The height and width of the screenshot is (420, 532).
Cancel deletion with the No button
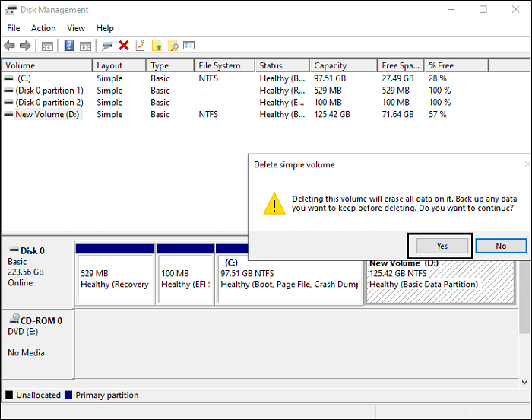pos(501,246)
